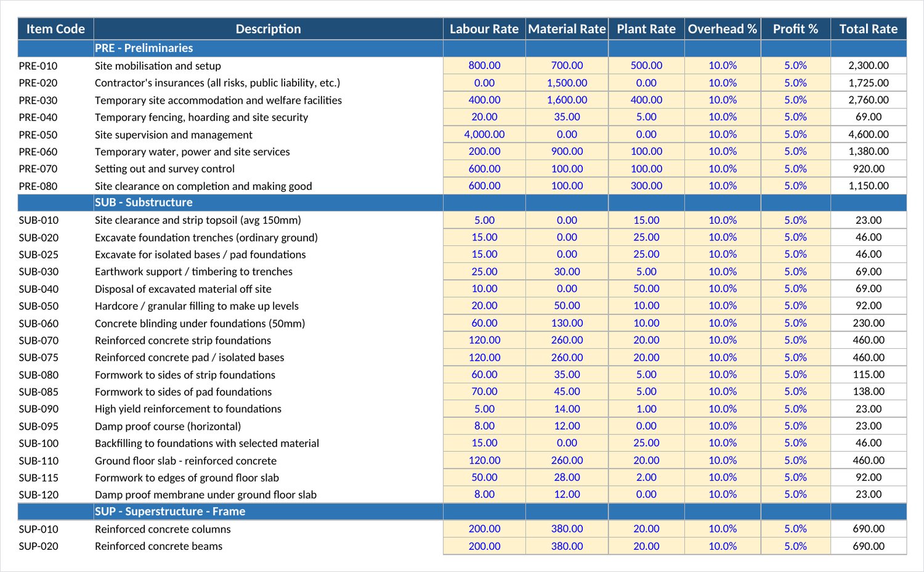This screenshot has width=924, height=572.
Task: Select the Description column header
Action: [x=268, y=29]
